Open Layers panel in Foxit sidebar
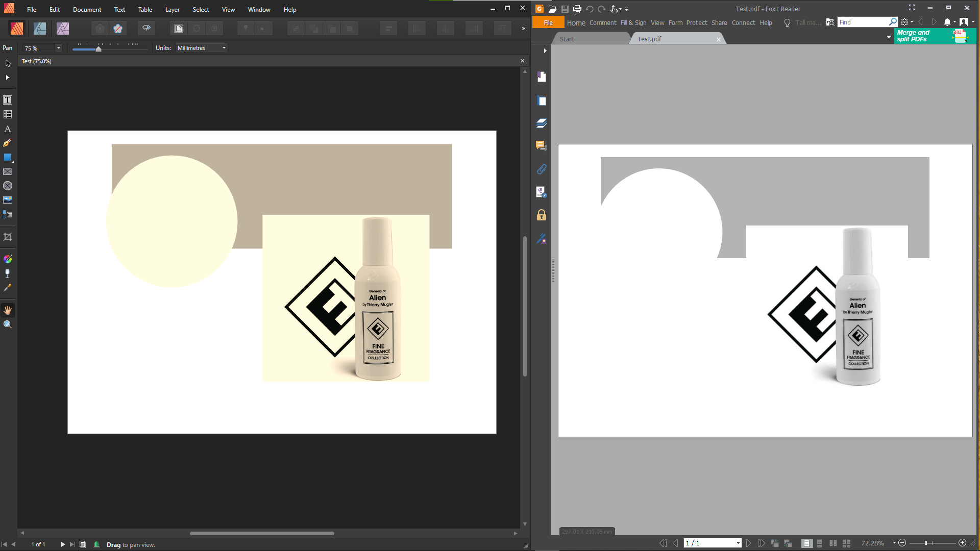 542,123
